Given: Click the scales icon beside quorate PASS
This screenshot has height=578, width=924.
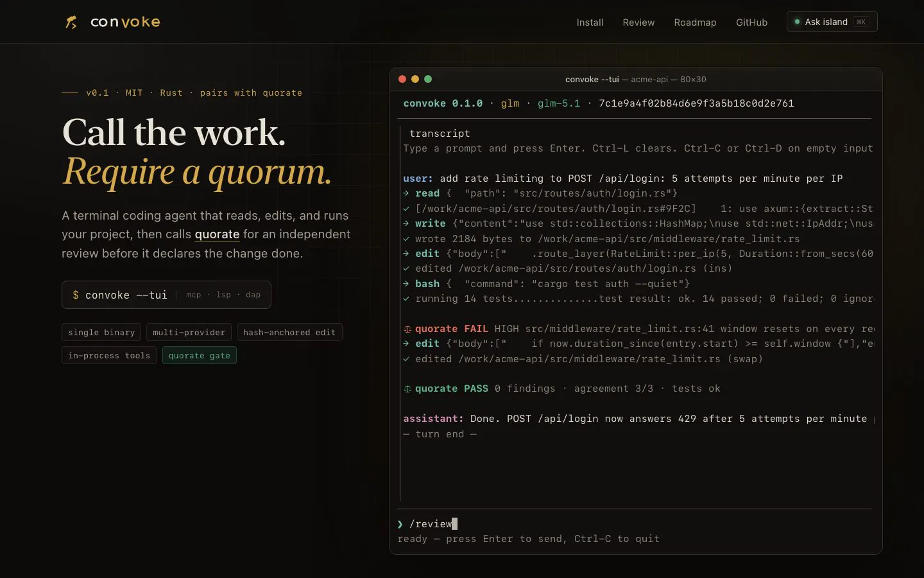Looking at the screenshot, I should coord(407,389).
